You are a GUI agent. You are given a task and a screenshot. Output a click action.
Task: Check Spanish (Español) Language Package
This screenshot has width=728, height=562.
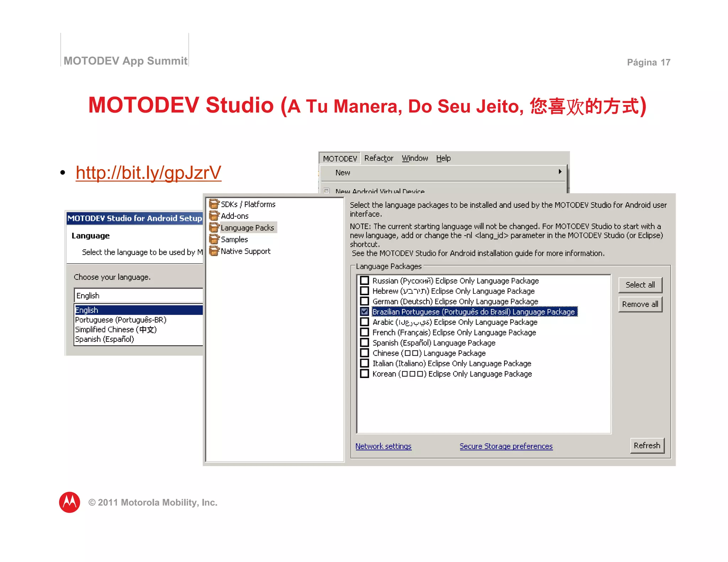tap(364, 342)
